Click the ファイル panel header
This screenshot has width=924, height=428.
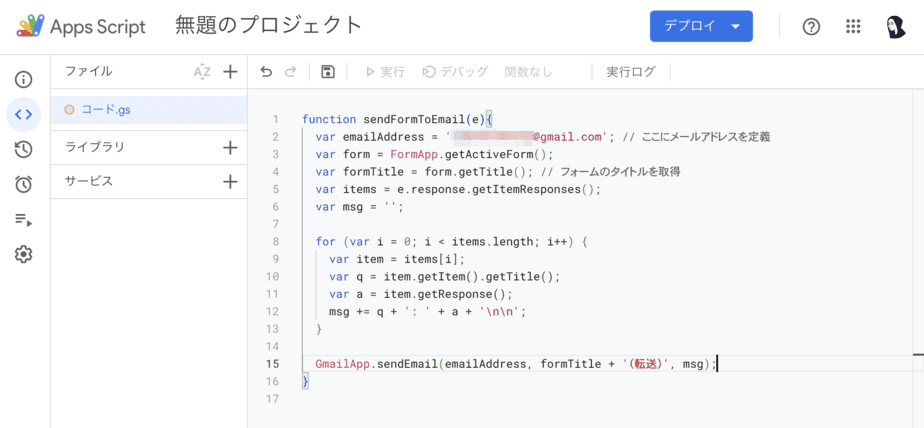pos(88,72)
